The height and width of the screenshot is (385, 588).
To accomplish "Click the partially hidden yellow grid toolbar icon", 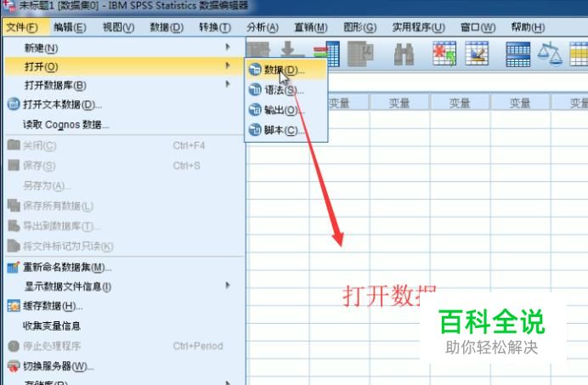I will pos(579,54).
